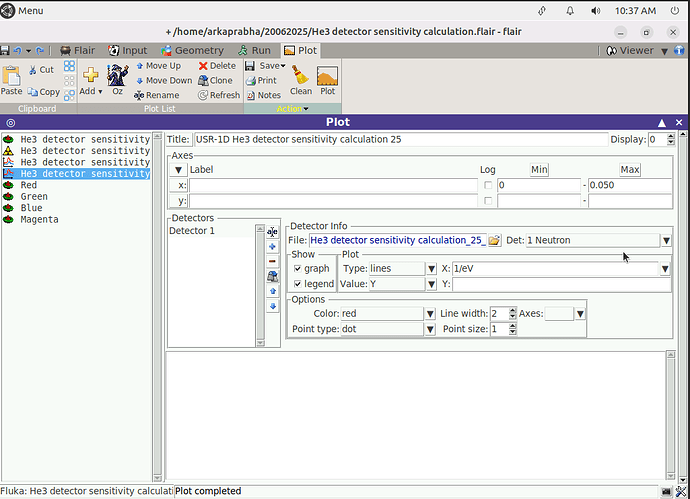
Task: Open the Value dropdown
Action: [431, 284]
